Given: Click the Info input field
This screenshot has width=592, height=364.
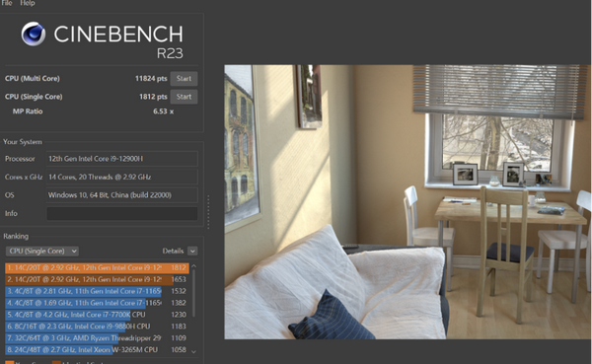Looking at the screenshot, I should [x=122, y=213].
